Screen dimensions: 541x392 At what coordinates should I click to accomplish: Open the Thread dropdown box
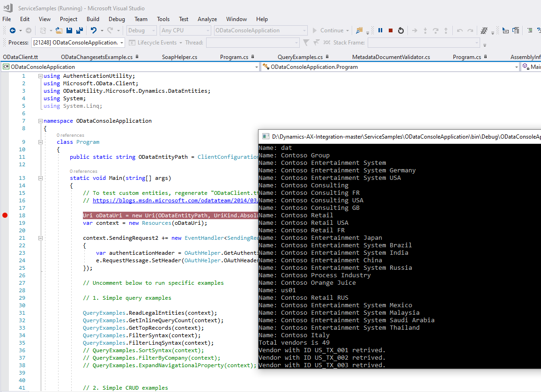[253, 43]
